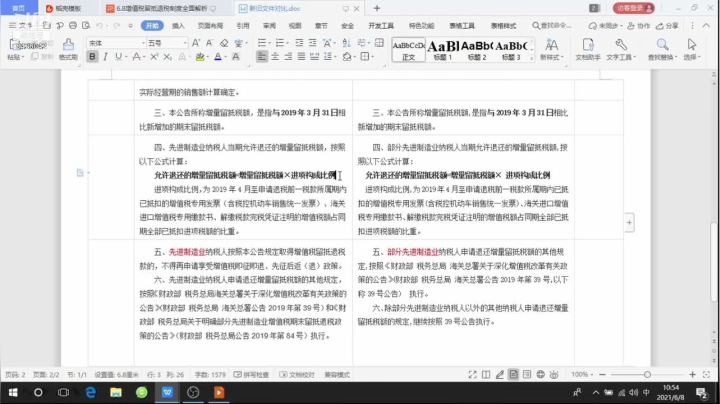The width and height of the screenshot is (720, 404).
Task: Click the justify alignment icon
Action: [301, 56]
